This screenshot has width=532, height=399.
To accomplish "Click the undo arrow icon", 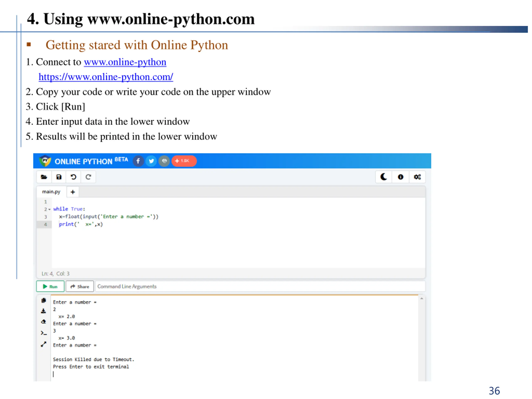I will tap(74, 177).
